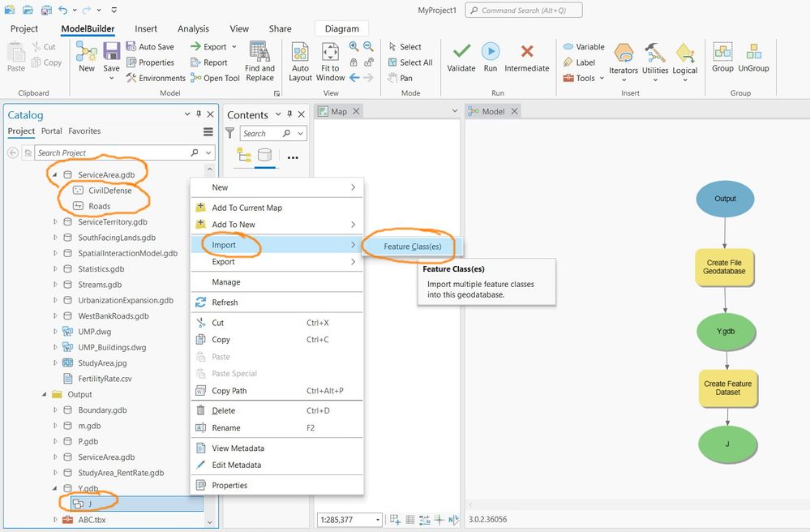Screen dimensions: 810x532
Task: Select FertilityRate.csv in Catalog
Action: [105, 379]
